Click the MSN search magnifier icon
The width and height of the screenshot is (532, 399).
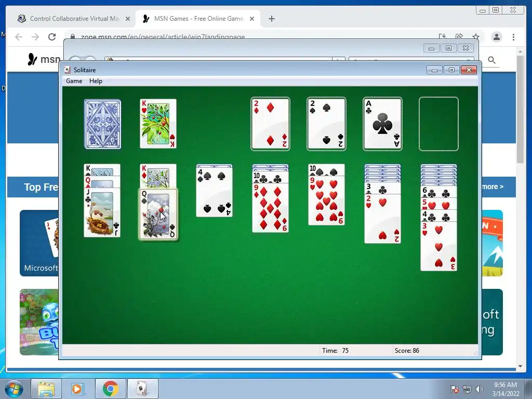491,60
